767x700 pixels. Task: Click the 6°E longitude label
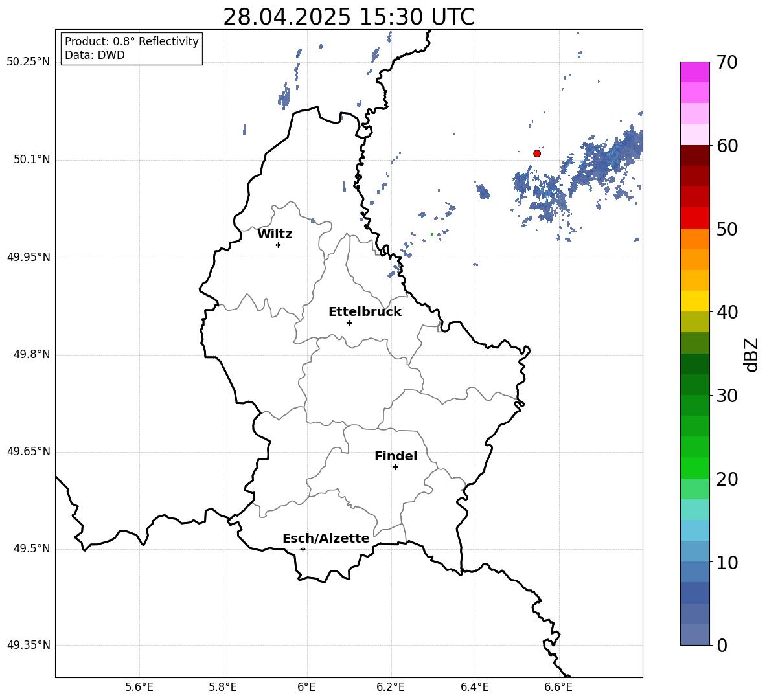point(306,687)
